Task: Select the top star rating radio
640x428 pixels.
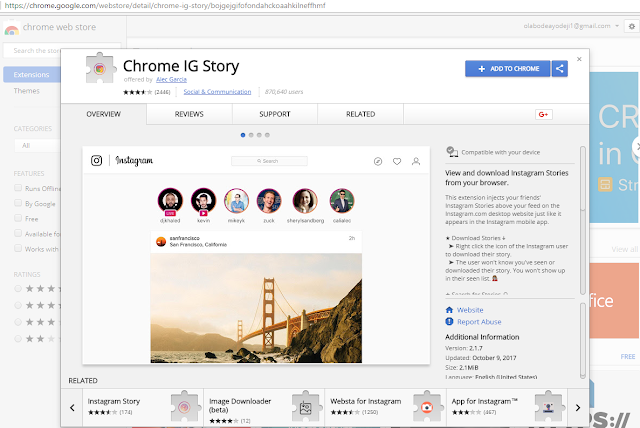Action: pos(18,289)
